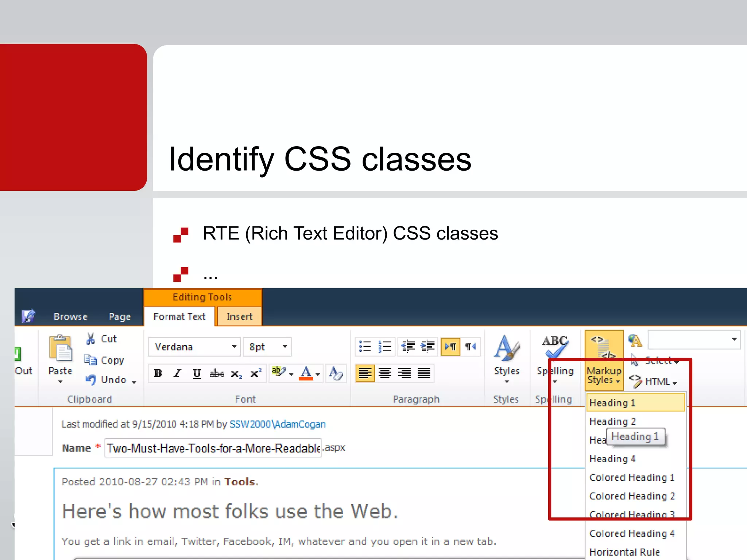Open the 8pt font size dropdown
Image resolution: width=747 pixels, height=560 pixels.
pos(285,346)
